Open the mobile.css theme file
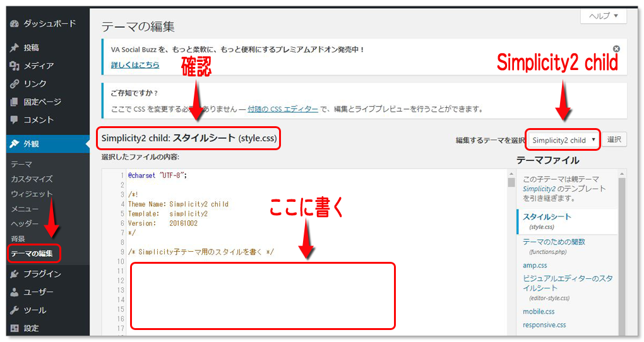Screen dimensions: 644x342 539,312
